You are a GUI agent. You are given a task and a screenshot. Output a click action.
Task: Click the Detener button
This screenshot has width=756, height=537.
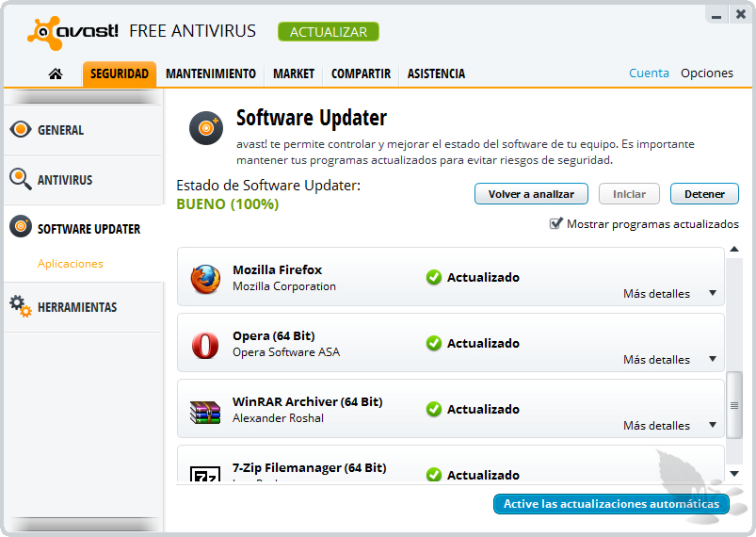tap(704, 194)
